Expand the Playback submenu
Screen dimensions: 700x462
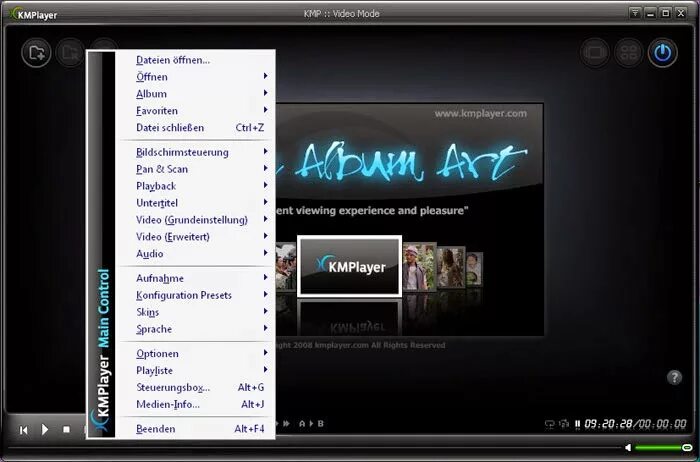point(196,186)
